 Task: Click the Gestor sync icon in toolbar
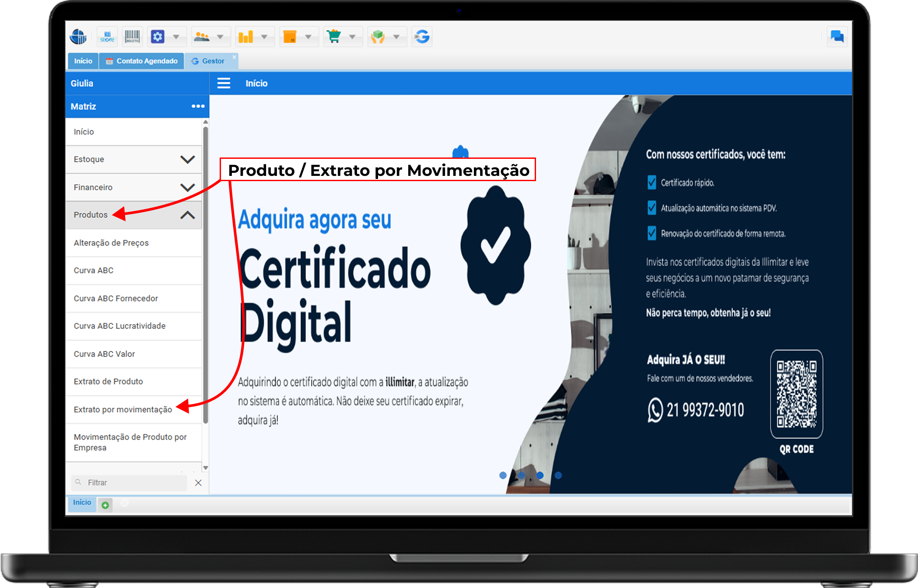pyautogui.click(x=422, y=37)
